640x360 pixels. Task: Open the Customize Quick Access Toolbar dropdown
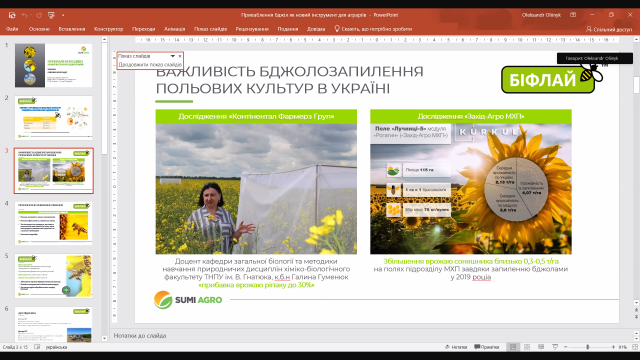[63, 15]
